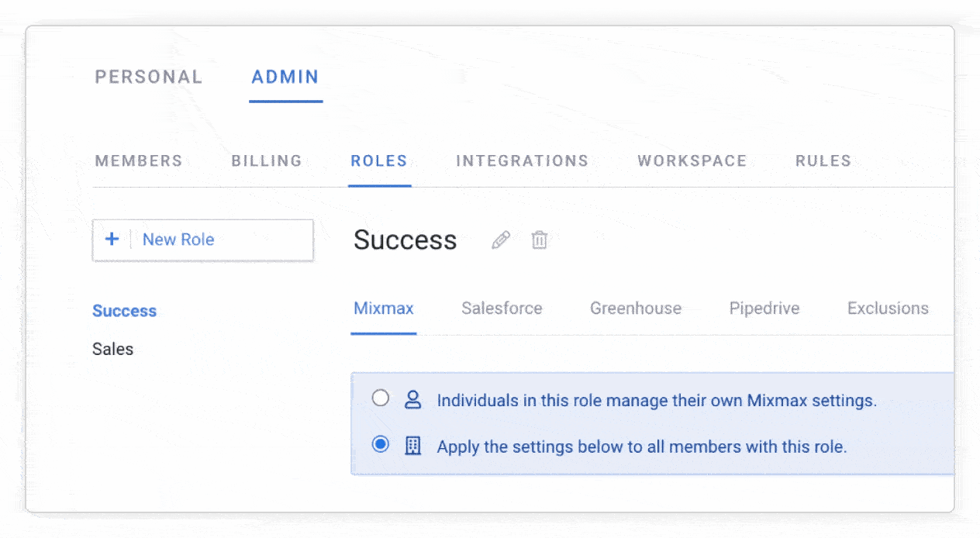Viewport: 980px width, 538px height.
Task: Open the WORKSPACE tab
Action: pyautogui.click(x=692, y=160)
